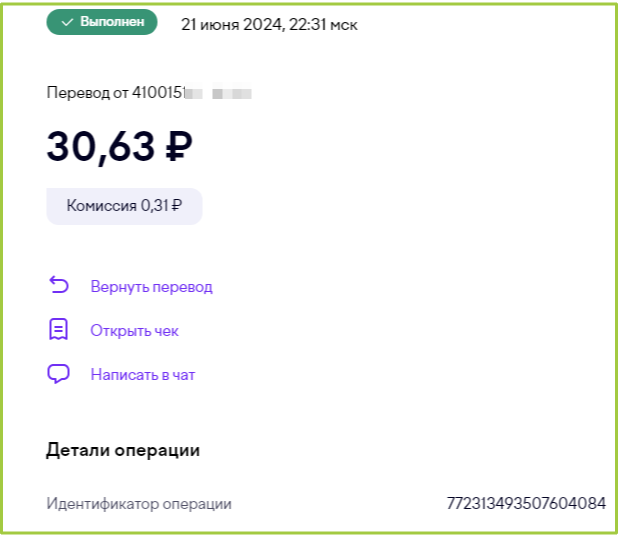Click the 30,63 ₽ amount
Screen dimensions: 619x536
coord(120,146)
